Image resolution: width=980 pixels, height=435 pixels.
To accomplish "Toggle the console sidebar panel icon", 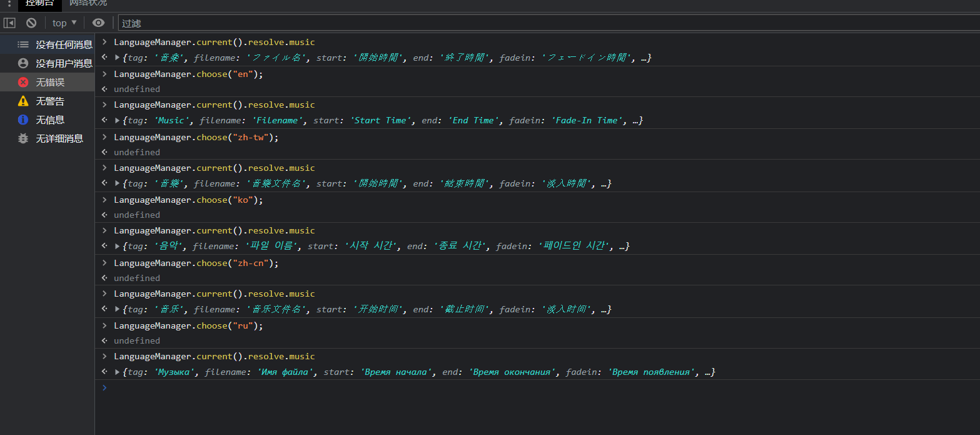I will (x=9, y=23).
